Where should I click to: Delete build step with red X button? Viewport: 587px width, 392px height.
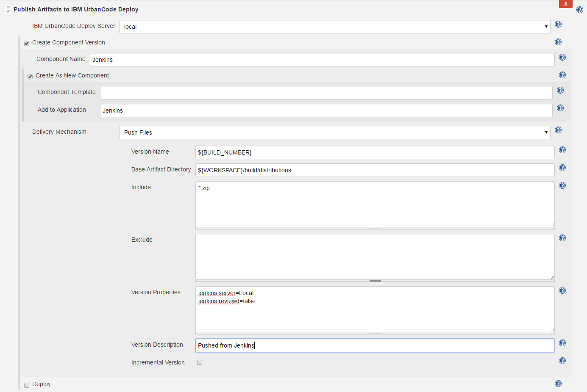[565, 4]
